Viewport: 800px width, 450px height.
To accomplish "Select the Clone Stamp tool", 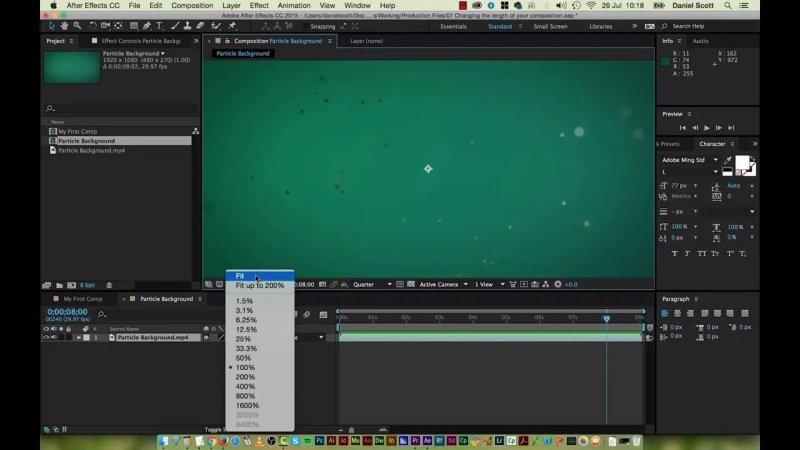I will 187,26.
